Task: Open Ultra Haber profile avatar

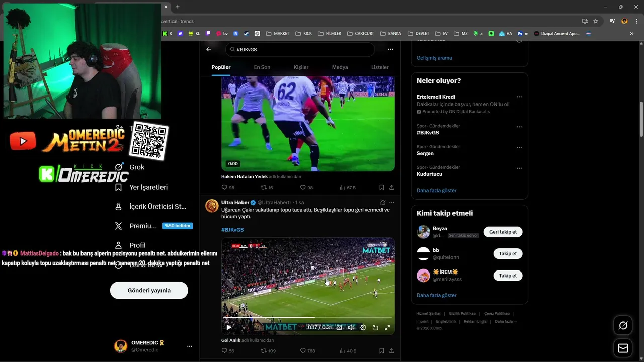Action: tap(212, 206)
